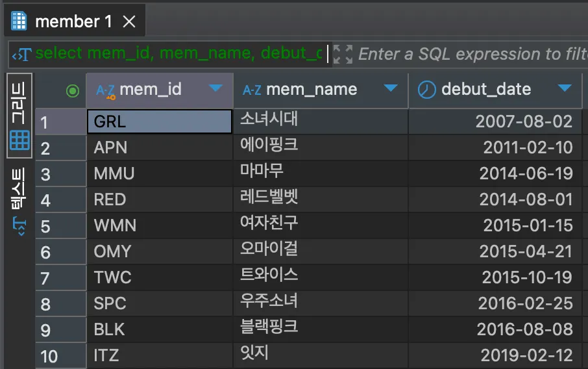Open the mem_id column filter dropdown
Image resolution: width=588 pixels, height=369 pixels.
(215, 88)
